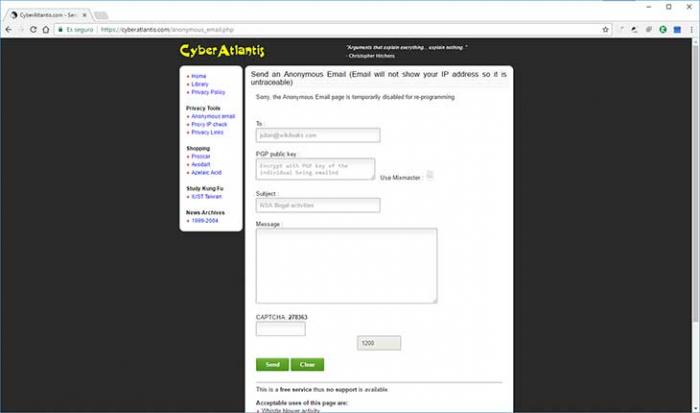This screenshot has width=700, height=413.
Task: Click the scrollbar down arrow
Action: [x=695, y=409]
